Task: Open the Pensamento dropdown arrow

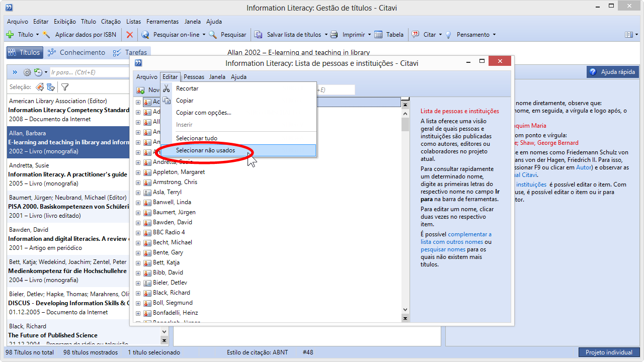Action: point(494,35)
